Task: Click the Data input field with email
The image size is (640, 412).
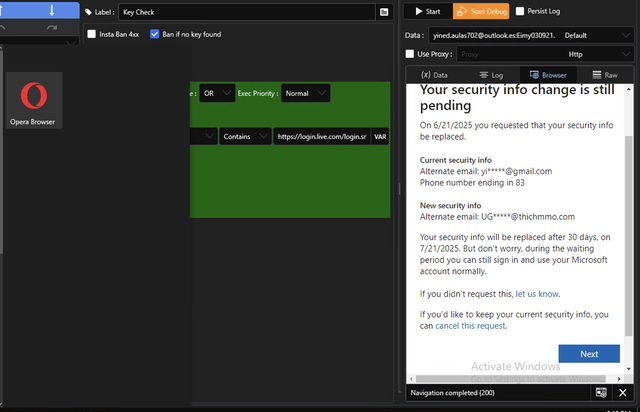Action: coord(494,36)
